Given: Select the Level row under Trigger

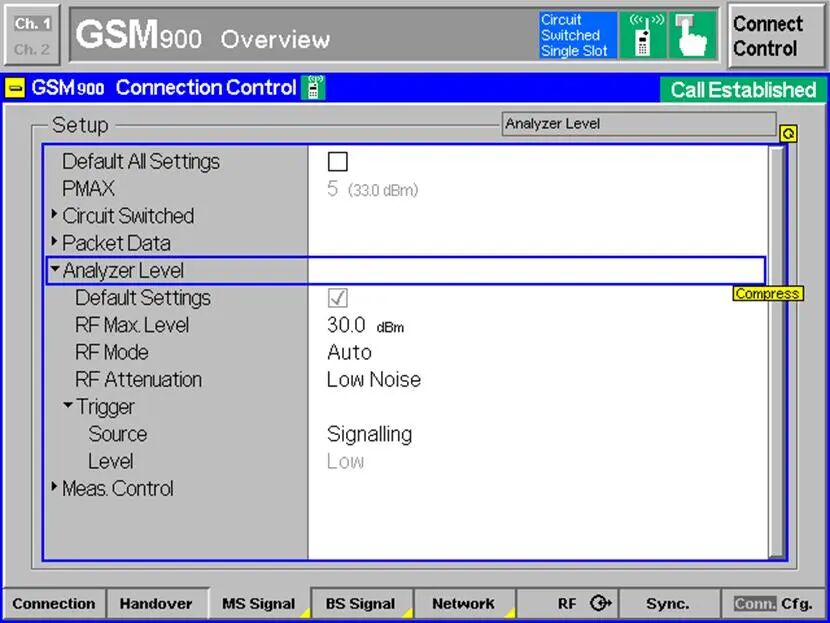Looking at the screenshot, I should (x=111, y=462).
